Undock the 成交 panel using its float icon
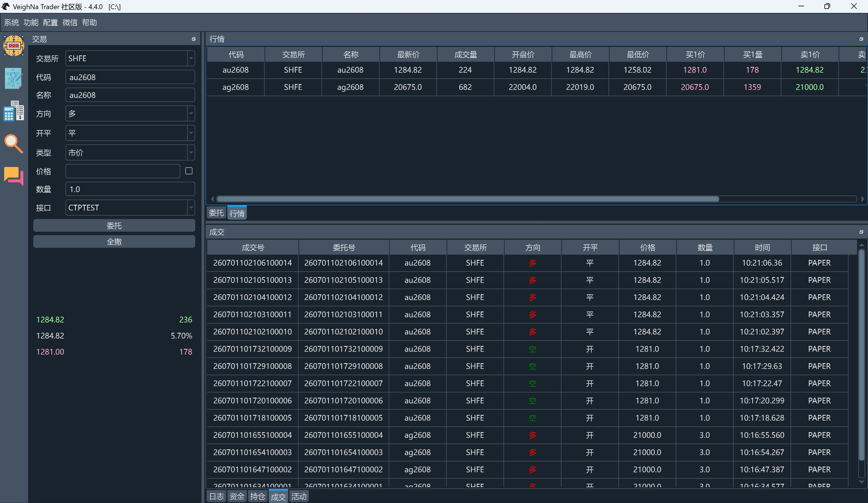 click(861, 232)
